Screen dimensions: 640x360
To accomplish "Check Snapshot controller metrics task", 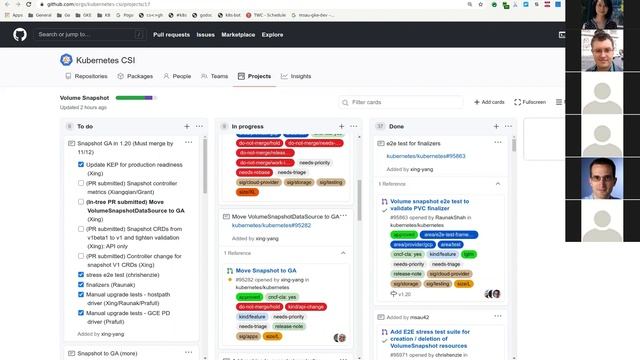I will point(81,183).
